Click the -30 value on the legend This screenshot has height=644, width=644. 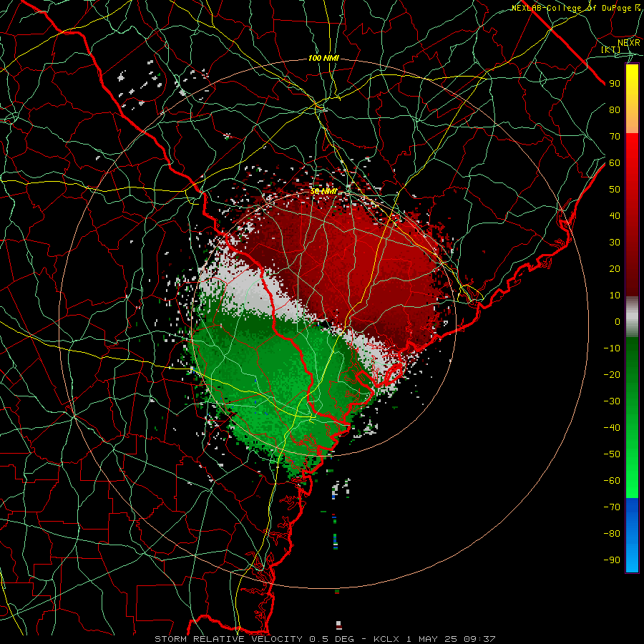612,401
